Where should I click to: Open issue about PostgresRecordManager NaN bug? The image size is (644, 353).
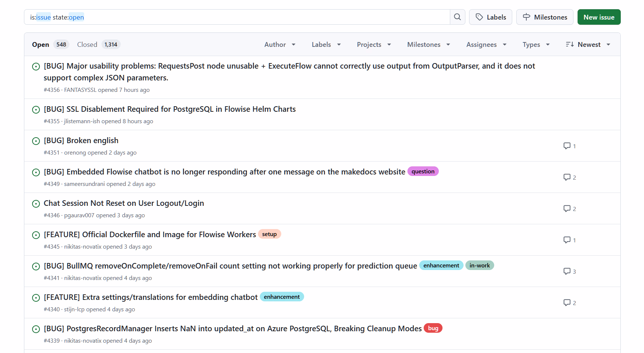(x=233, y=329)
